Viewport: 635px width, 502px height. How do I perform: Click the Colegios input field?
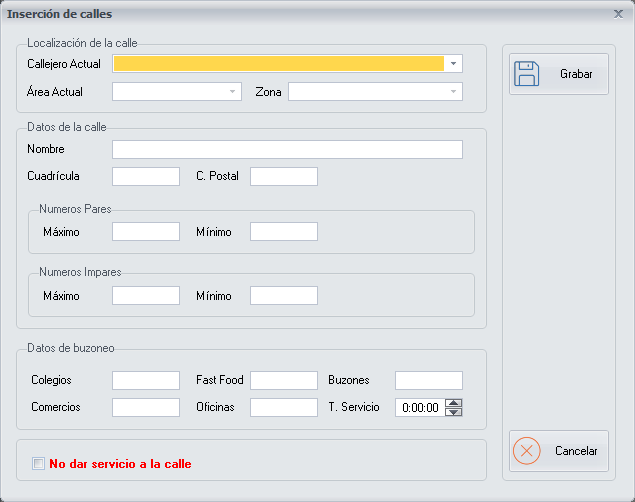point(146,380)
